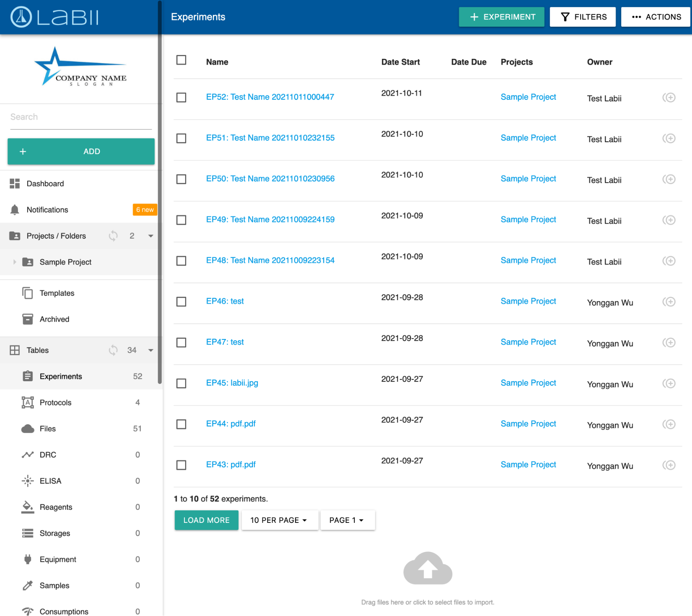Click the Dashboard grid icon
Viewport: 692px width, 616px height.
tap(15, 184)
